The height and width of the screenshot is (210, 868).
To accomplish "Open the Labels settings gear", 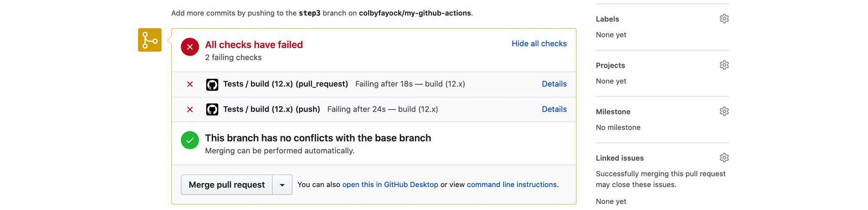I will (724, 19).
